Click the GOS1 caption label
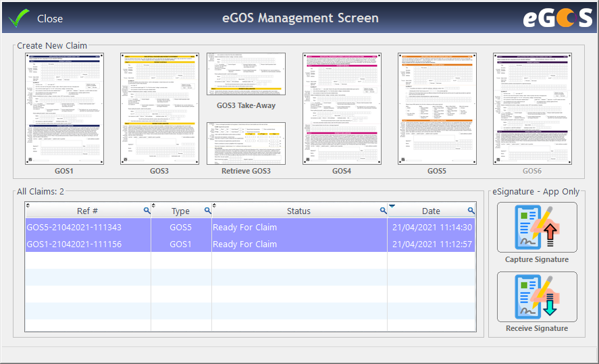This screenshot has height=364, width=599. (x=63, y=171)
